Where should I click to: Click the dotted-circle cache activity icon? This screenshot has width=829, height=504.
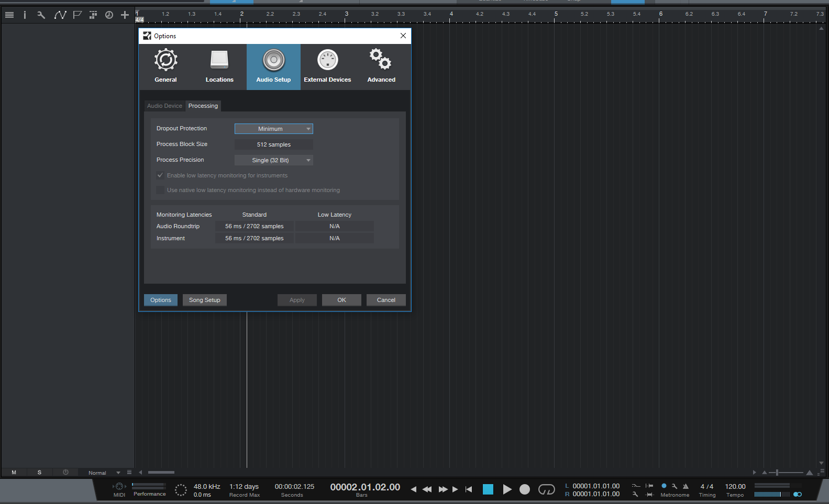[181, 490]
